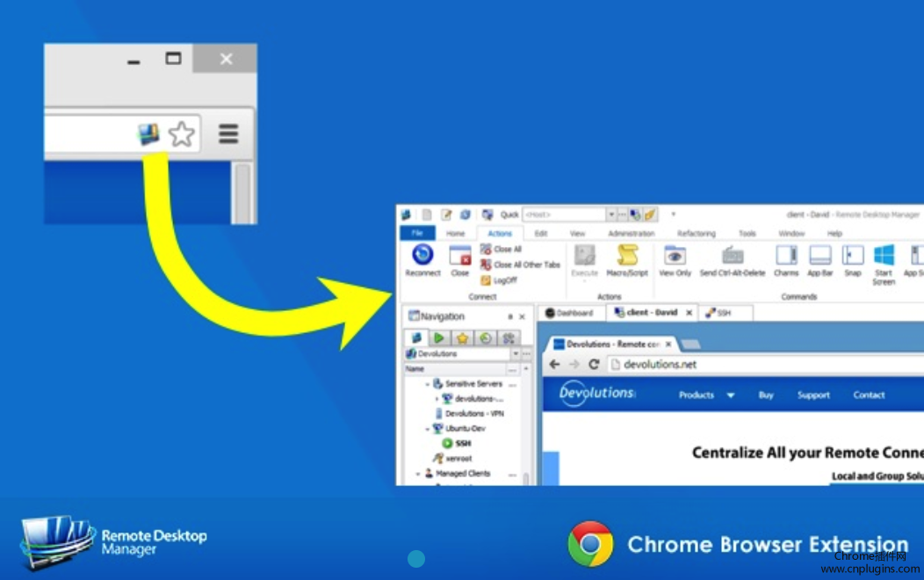Viewport: 924px width, 580px height.
Task: Open the Tools ribbon tab
Action: pyautogui.click(x=747, y=234)
